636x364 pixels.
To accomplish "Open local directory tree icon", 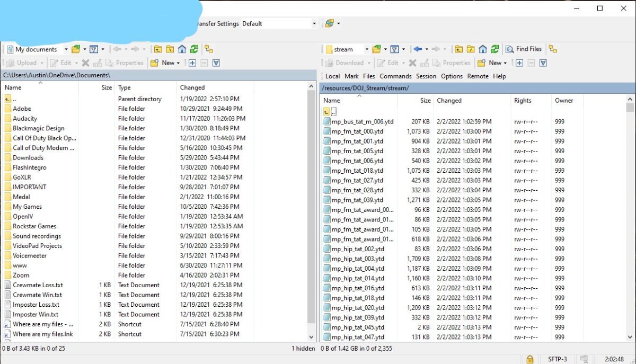I will coord(209,49).
